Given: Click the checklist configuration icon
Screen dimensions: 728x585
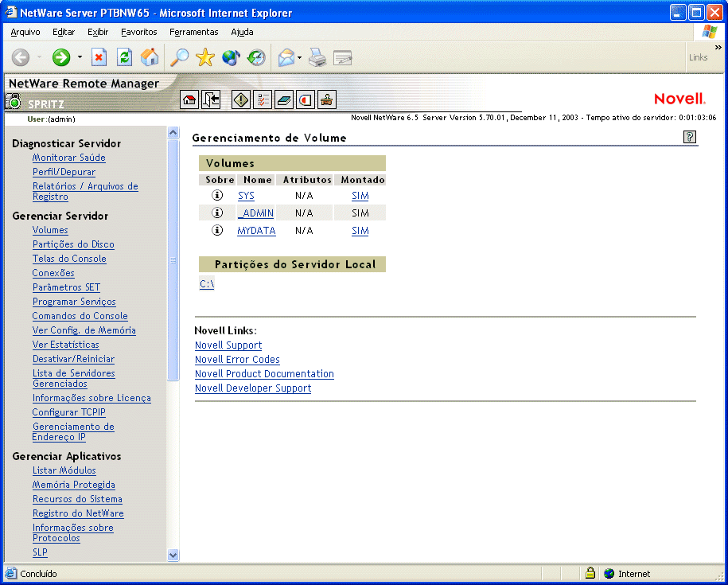Looking at the screenshot, I should [x=263, y=99].
